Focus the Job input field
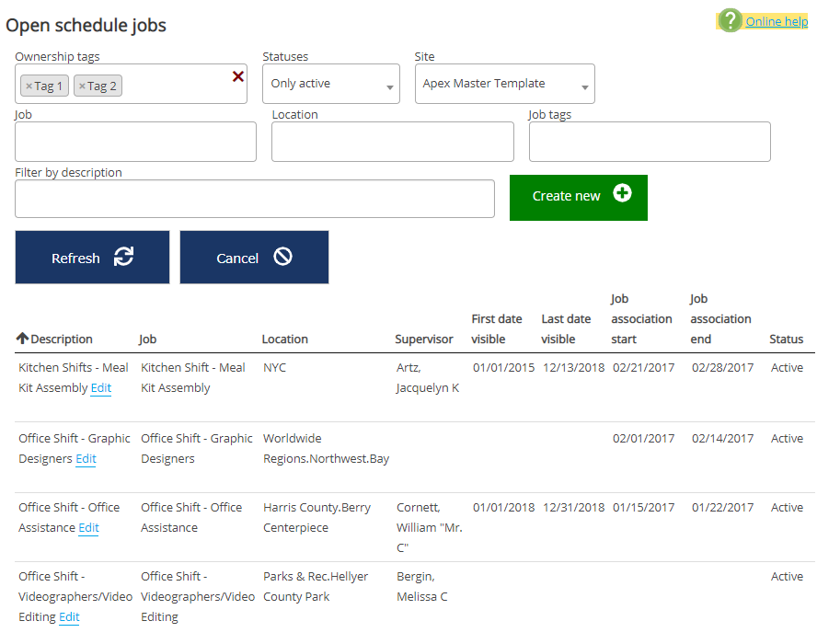The width and height of the screenshot is (817, 644). point(135,142)
